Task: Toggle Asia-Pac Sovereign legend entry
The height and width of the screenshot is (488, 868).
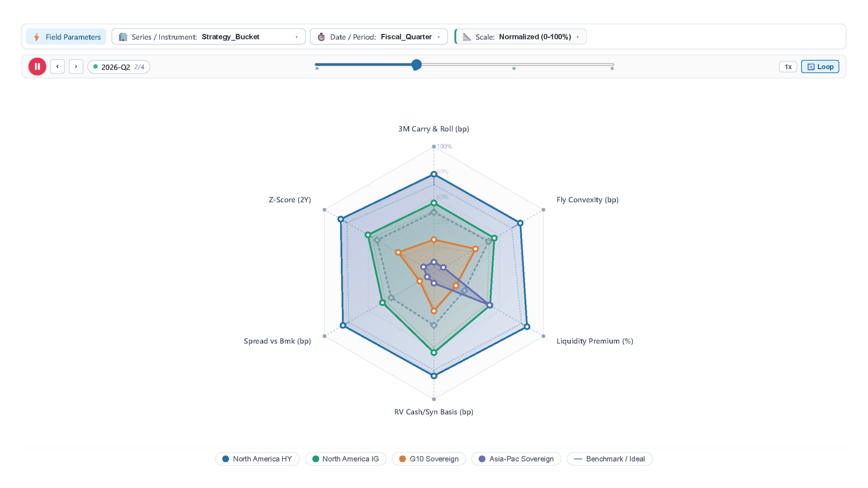Action: point(516,459)
